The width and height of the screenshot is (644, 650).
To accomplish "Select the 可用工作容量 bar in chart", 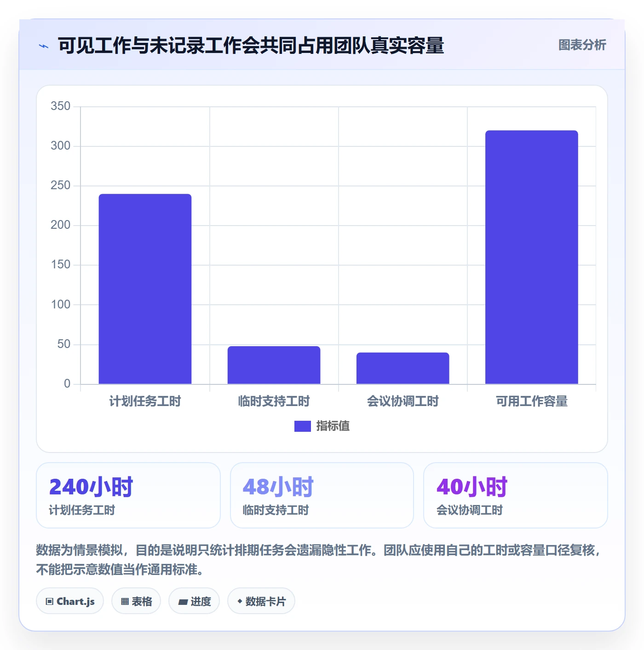I will click(531, 257).
